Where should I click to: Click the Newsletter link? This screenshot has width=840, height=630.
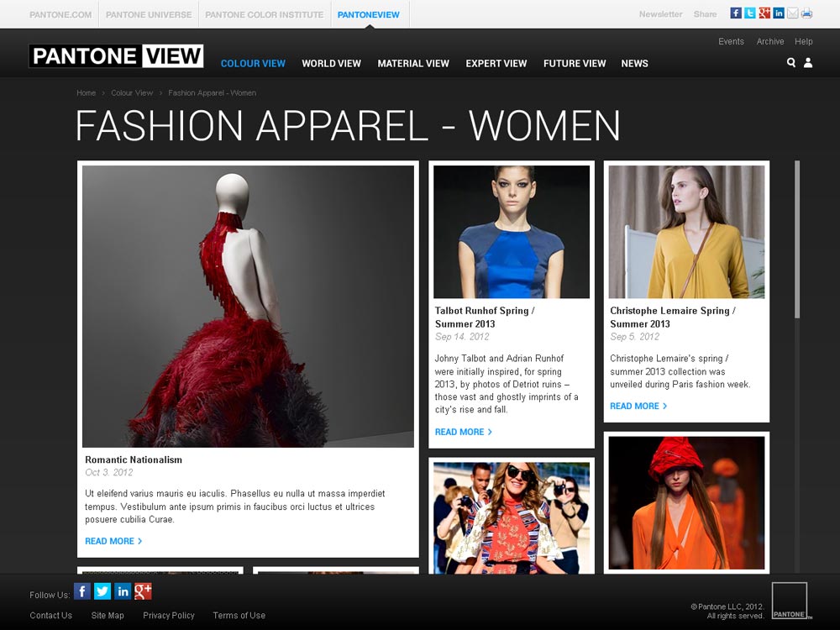pyautogui.click(x=660, y=14)
